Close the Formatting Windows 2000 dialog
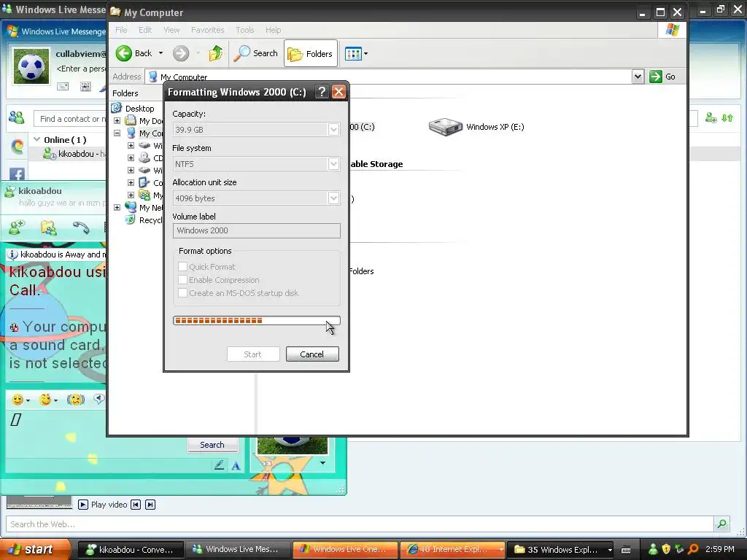The height and width of the screenshot is (560, 747). pyautogui.click(x=338, y=91)
